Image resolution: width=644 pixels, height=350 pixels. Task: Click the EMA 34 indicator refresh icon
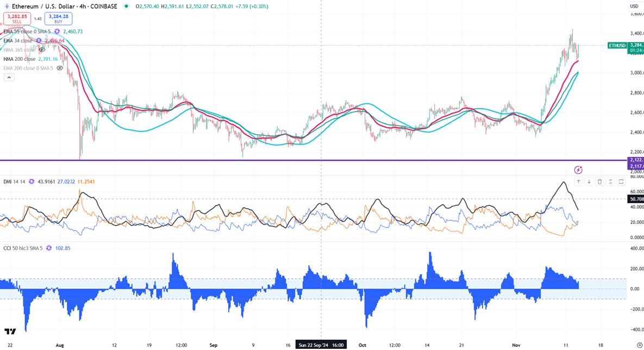[x=39, y=41]
